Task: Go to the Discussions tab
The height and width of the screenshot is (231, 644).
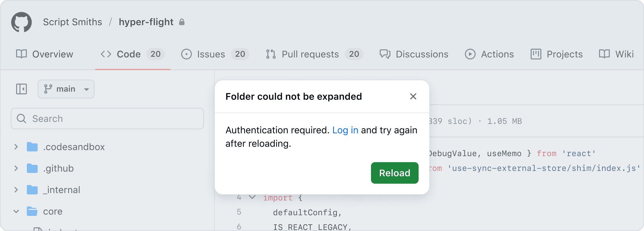Action: coord(414,54)
